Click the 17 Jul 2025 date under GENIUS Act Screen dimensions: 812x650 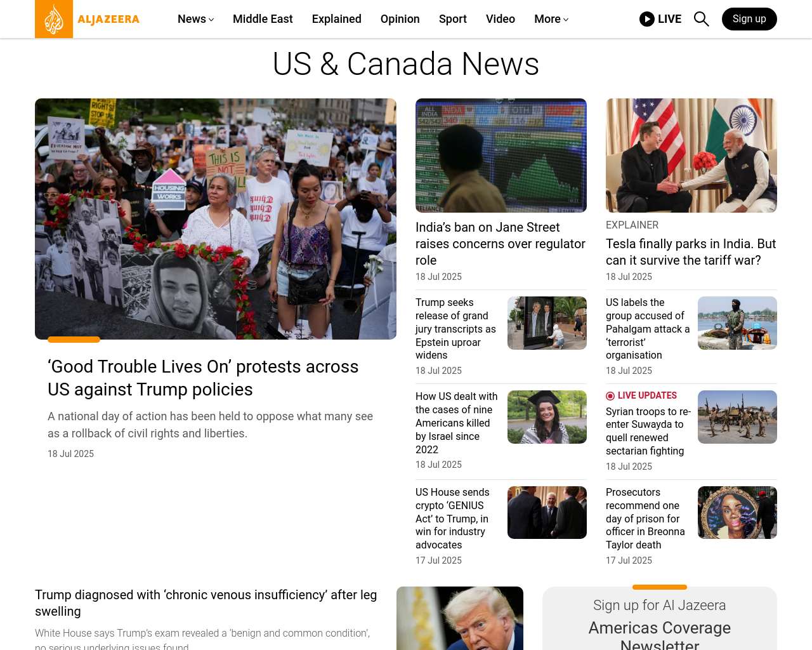click(438, 560)
